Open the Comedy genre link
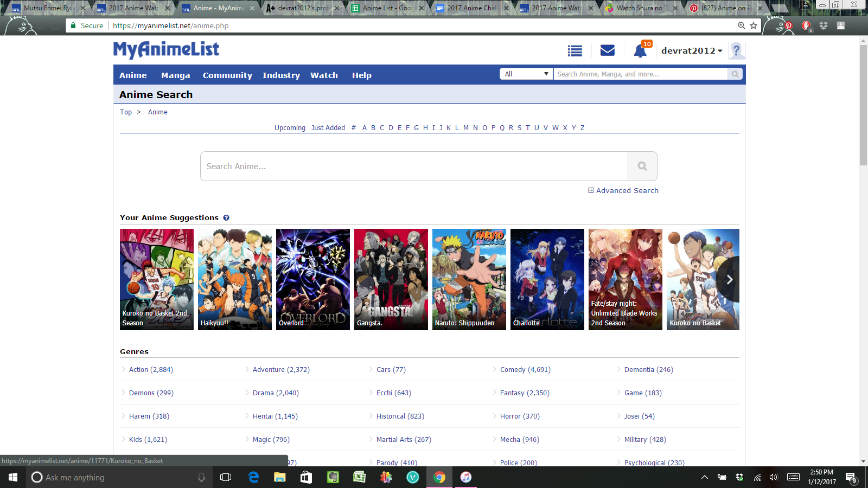 [x=525, y=370]
